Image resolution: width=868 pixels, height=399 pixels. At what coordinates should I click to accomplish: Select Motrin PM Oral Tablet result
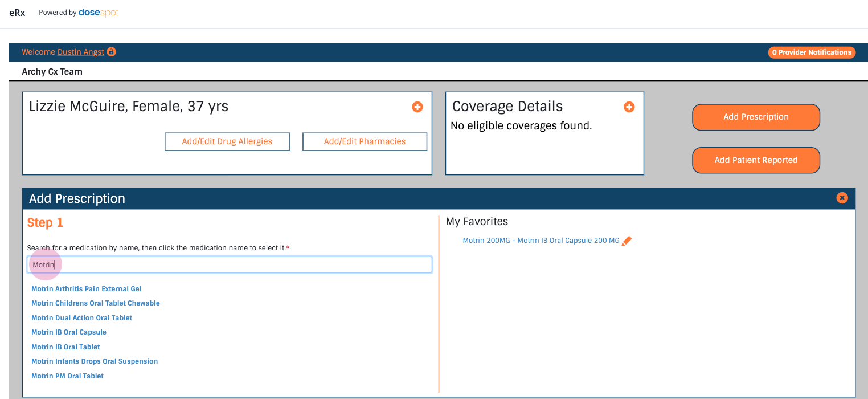(x=68, y=376)
